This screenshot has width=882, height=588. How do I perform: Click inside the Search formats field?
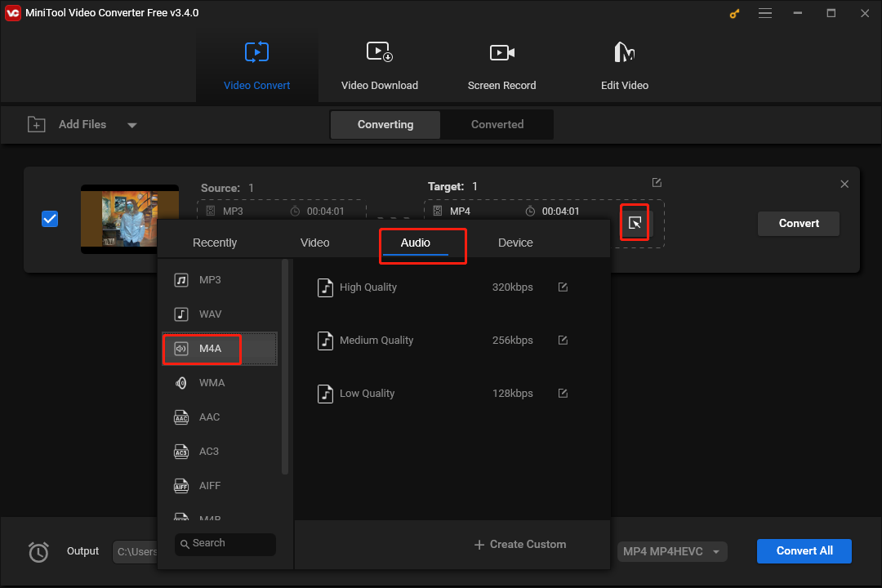pos(225,544)
